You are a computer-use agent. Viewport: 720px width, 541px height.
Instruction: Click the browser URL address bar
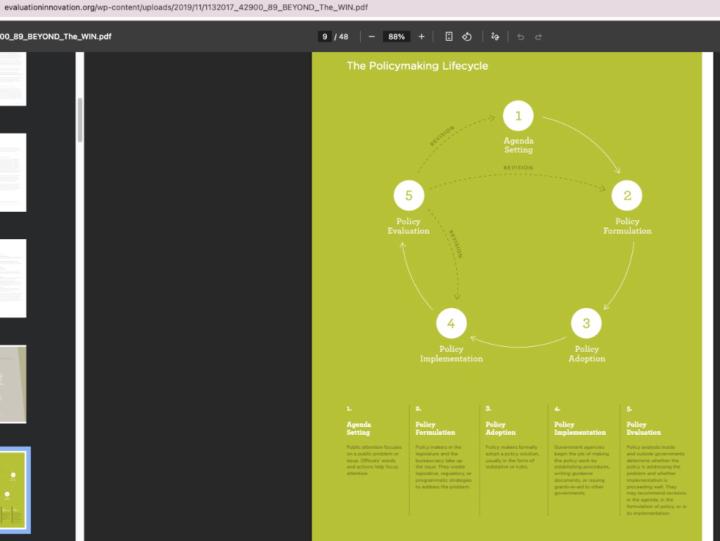tap(360, 7)
